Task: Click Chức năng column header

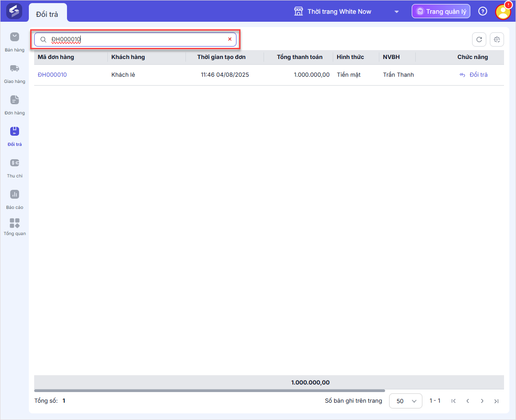Action: [x=473, y=57]
